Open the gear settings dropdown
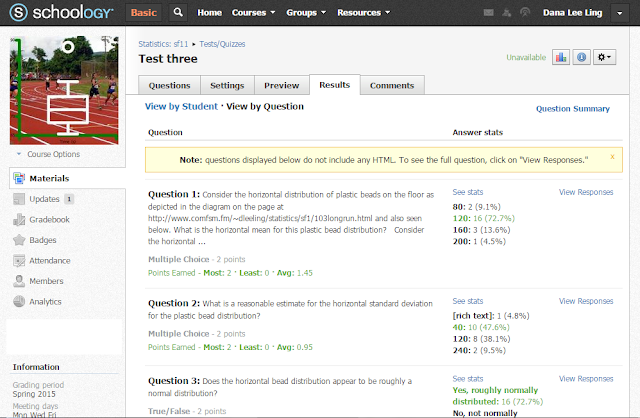 604,57
